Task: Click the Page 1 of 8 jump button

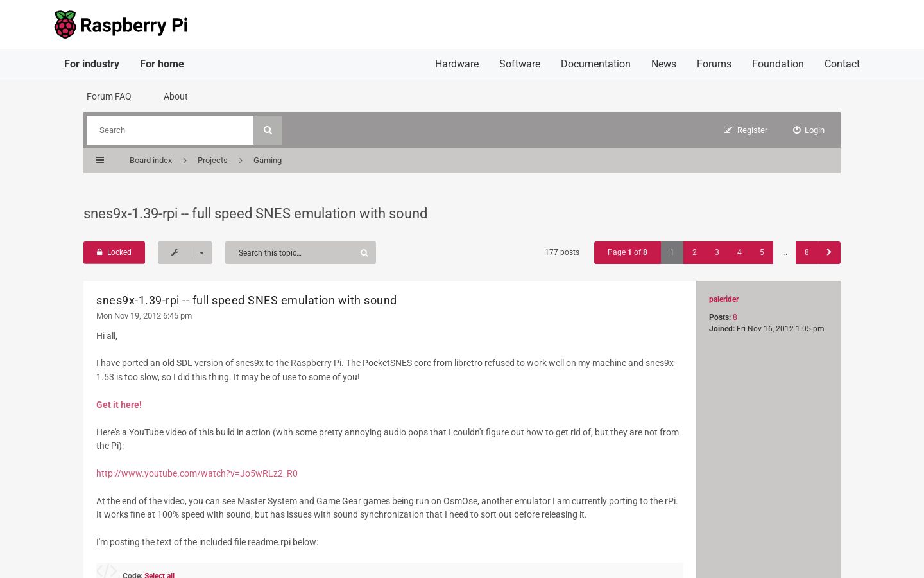Action: pos(628,252)
